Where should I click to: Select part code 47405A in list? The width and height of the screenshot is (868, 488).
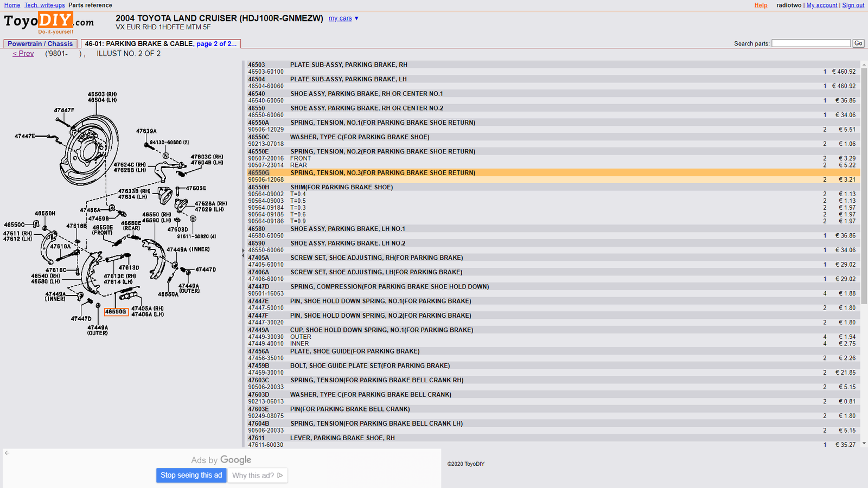pyautogui.click(x=258, y=258)
